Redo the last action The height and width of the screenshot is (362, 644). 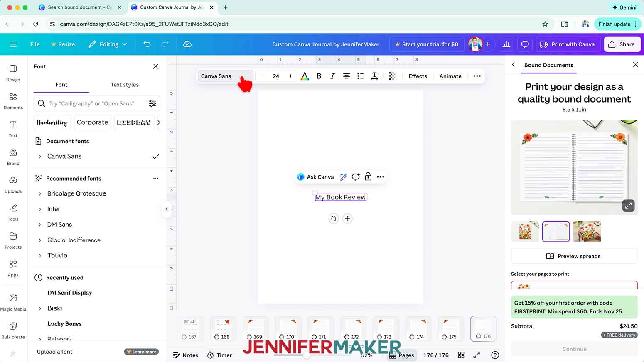[x=165, y=44]
